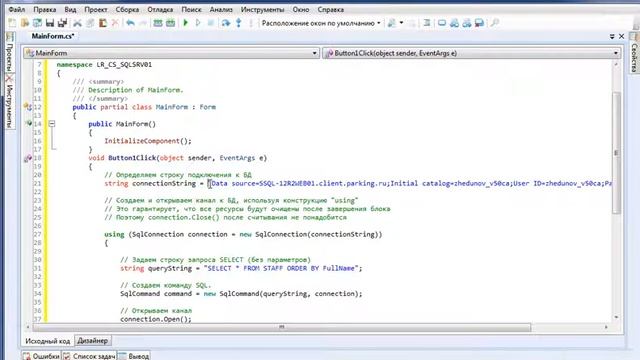Click the scroll down arrow of the editor

[x=616, y=318]
